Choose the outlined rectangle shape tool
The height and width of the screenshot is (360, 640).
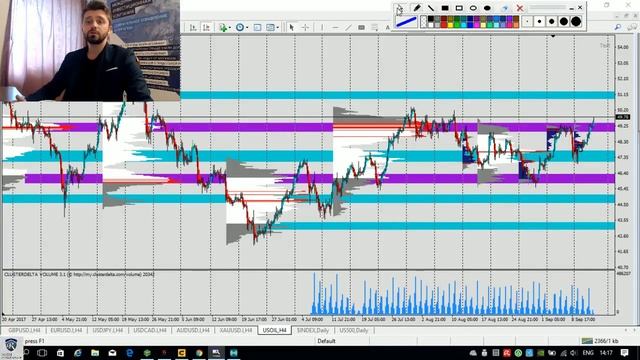459,8
